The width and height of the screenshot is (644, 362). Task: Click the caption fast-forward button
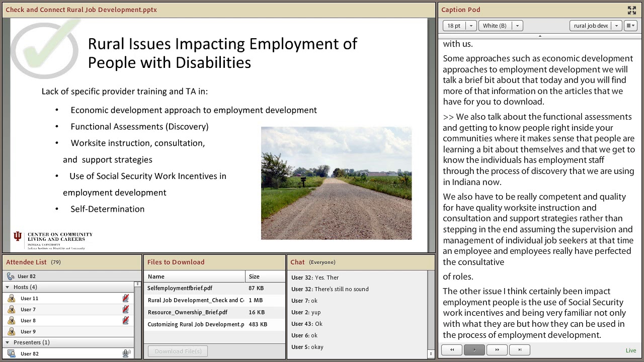pyautogui.click(x=497, y=350)
